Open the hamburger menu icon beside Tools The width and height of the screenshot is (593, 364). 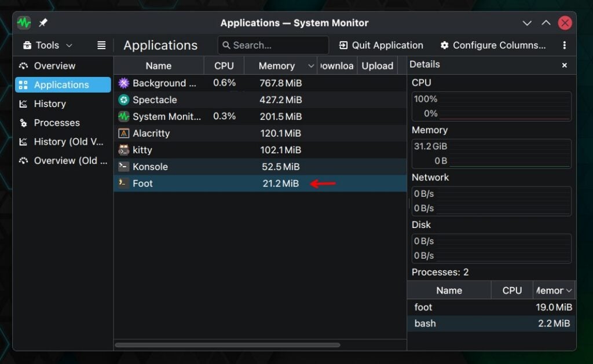click(101, 45)
